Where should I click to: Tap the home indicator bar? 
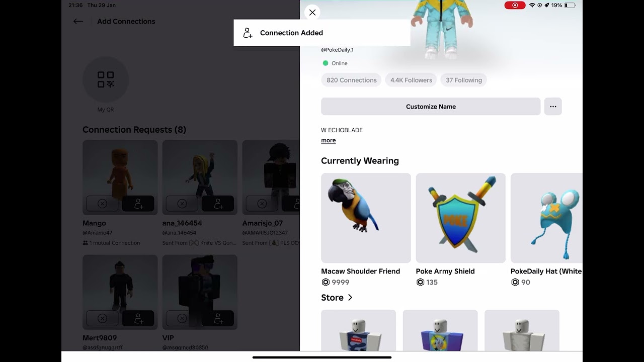click(x=322, y=357)
